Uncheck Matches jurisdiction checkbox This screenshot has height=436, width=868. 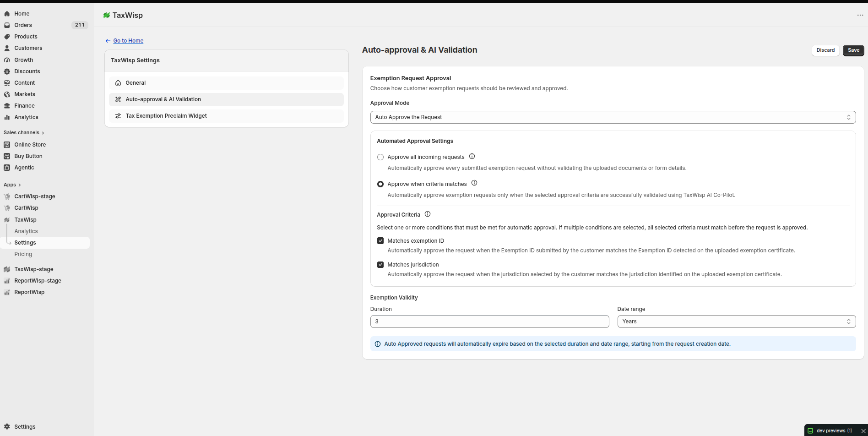point(380,265)
